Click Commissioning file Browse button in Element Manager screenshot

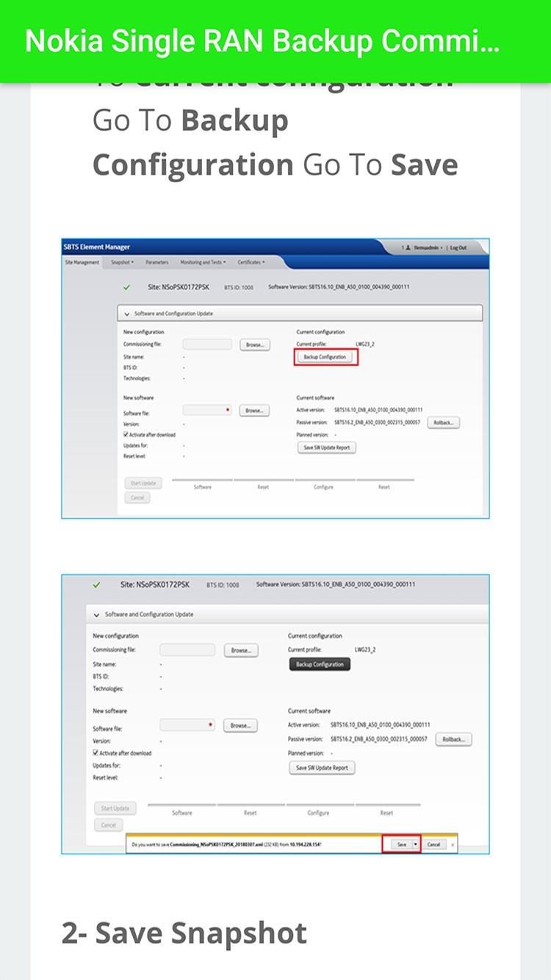tap(254, 345)
